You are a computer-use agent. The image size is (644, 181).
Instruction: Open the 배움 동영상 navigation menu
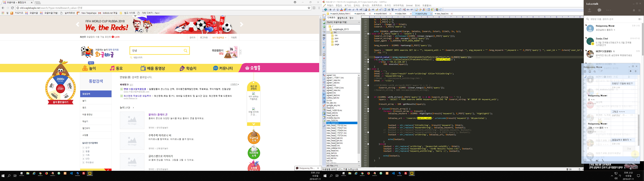coord(153,68)
